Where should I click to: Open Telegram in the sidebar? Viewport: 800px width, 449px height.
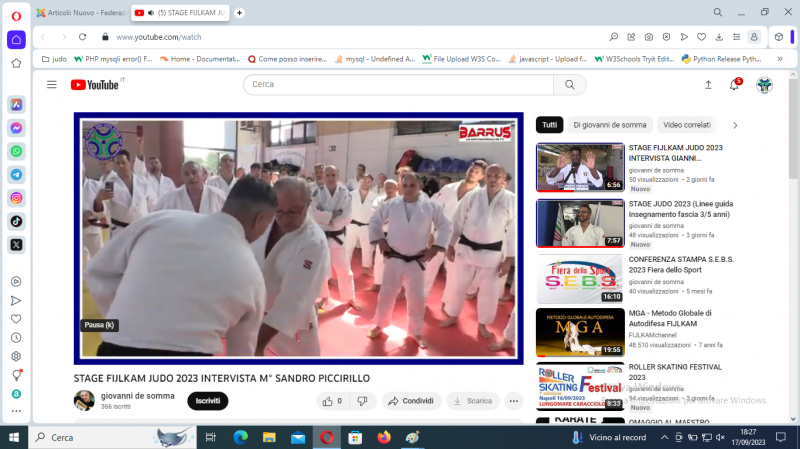[x=16, y=174]
